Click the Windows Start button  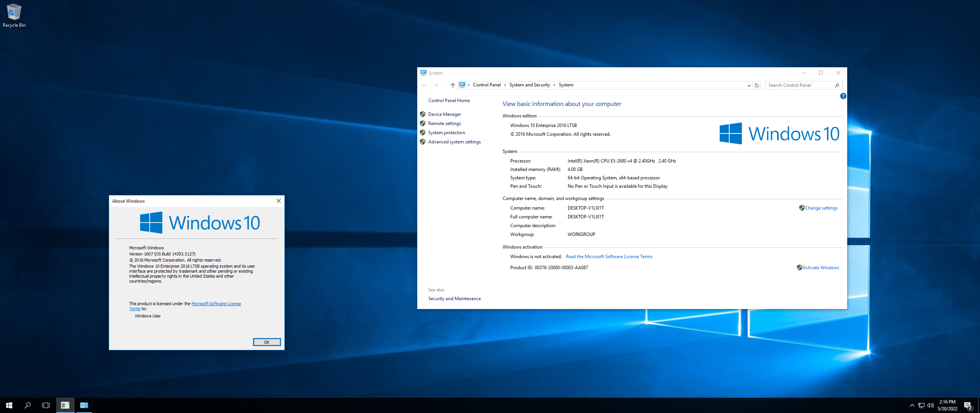point(9,405)
